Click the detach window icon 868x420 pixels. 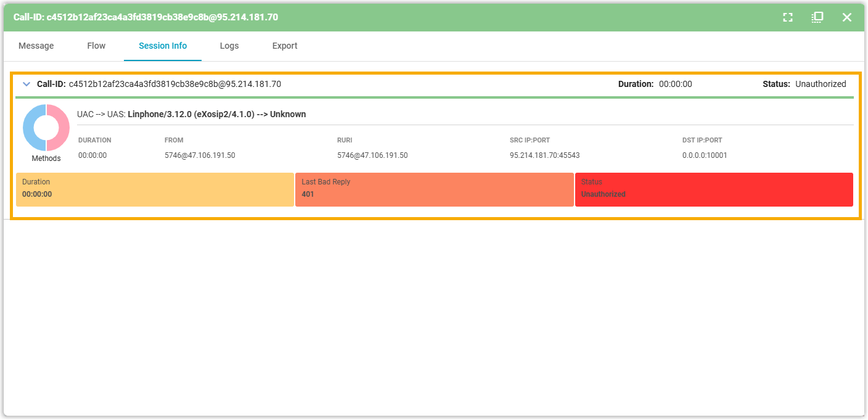(817, 17)
